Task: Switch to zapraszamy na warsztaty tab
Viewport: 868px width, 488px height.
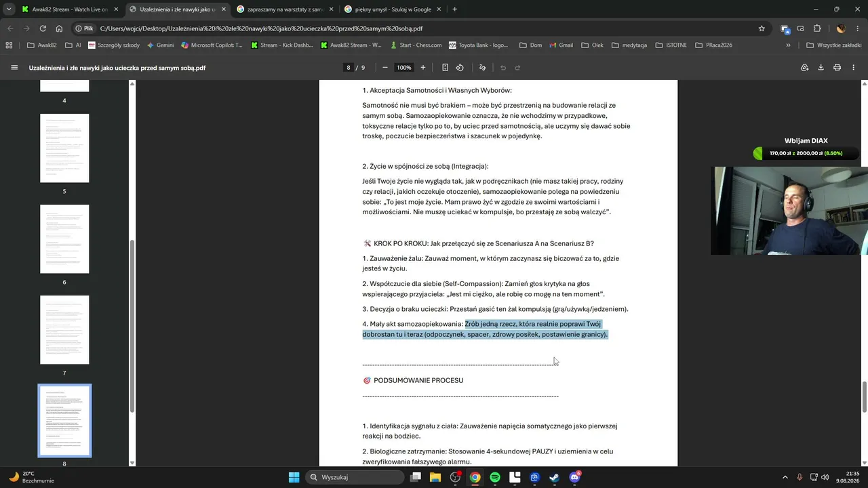Action: pyautogui.click(x=285, y=9)
